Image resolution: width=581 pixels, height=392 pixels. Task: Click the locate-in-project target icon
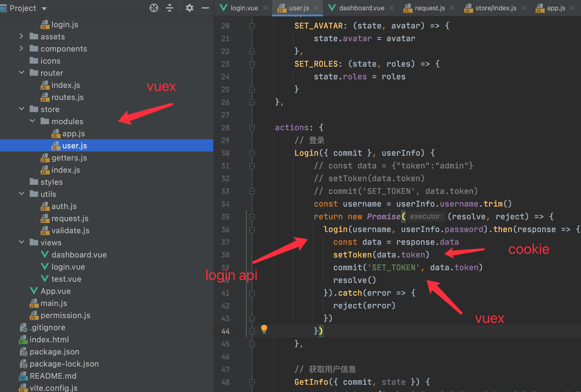coord(154,8)
